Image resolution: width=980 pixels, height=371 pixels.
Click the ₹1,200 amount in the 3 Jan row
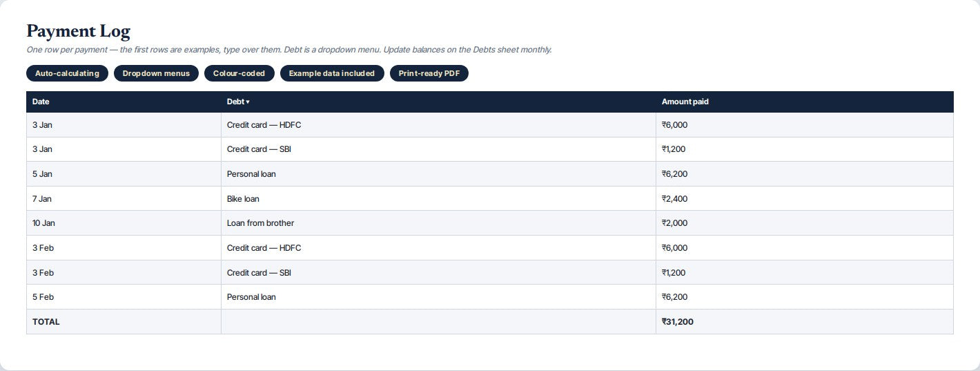805,149
